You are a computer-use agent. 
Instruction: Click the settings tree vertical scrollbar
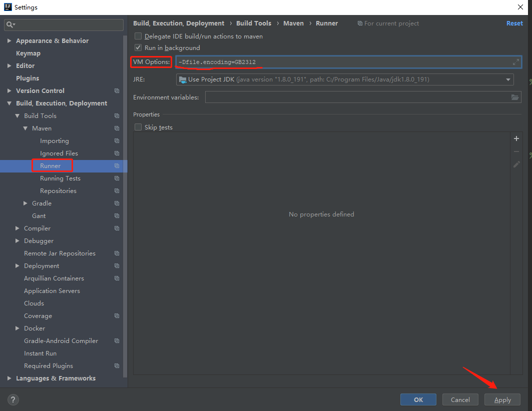125,206
